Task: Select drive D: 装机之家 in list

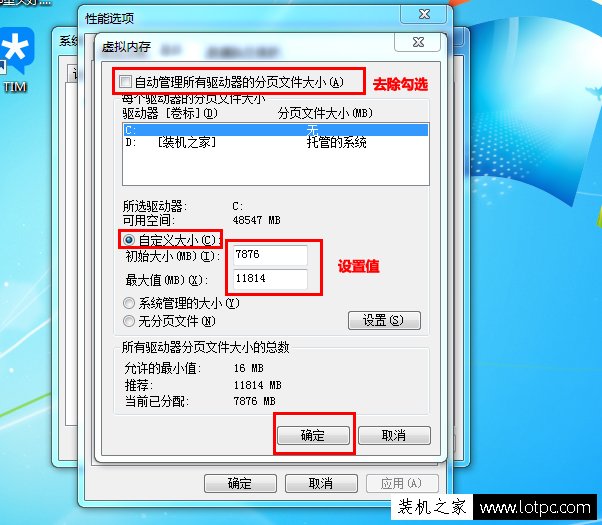Action: tap(276, 142)
